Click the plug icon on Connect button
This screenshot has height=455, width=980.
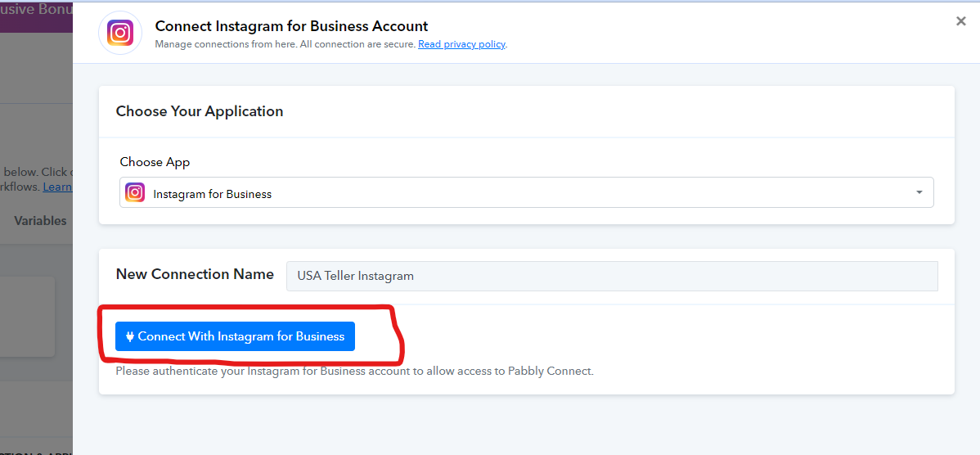click(x=130, y=336)
